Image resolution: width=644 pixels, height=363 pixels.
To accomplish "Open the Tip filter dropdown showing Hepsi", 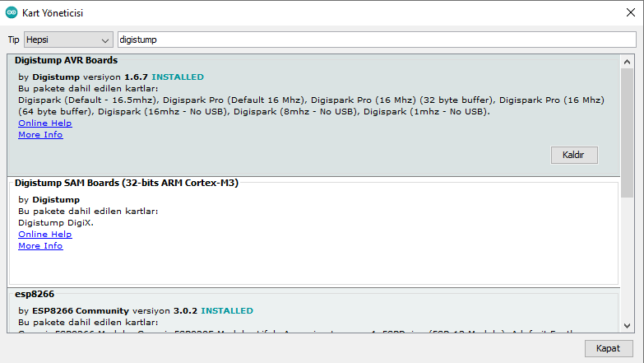I will [68, 40].
